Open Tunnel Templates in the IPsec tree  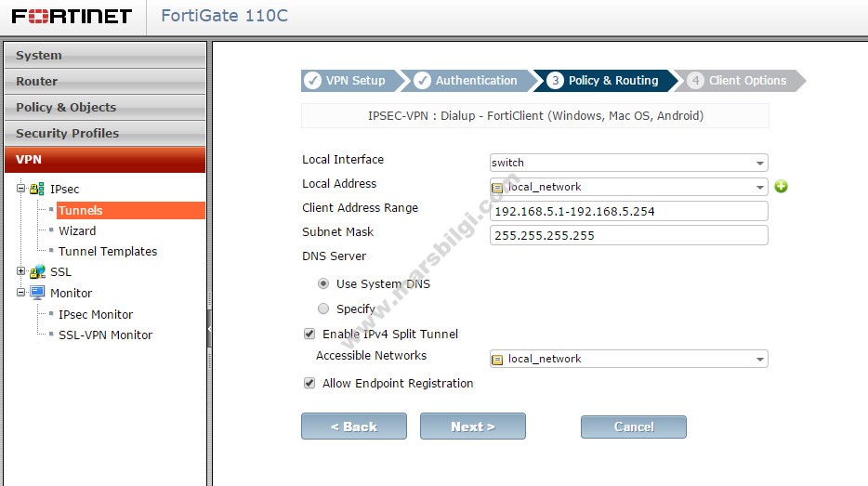pyautogui.click(x=108, y=251)
